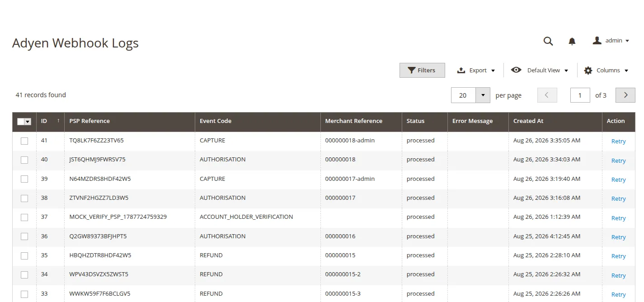Open the admin account menu
This screenshot has width=644, height=302.
611,41
